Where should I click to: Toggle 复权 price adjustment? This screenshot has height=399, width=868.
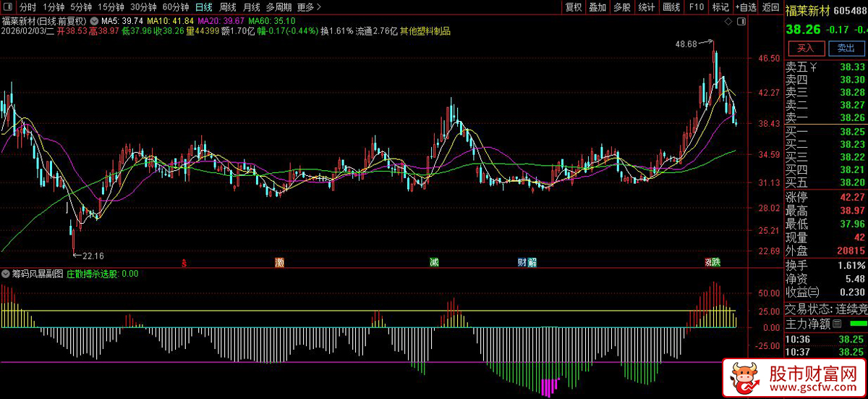click(x=574, y=7)
